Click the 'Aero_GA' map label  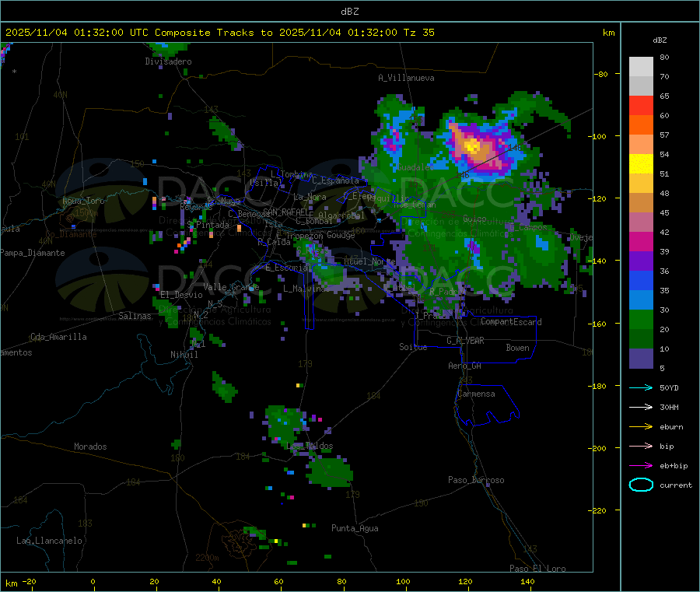(x=465, y=366)
